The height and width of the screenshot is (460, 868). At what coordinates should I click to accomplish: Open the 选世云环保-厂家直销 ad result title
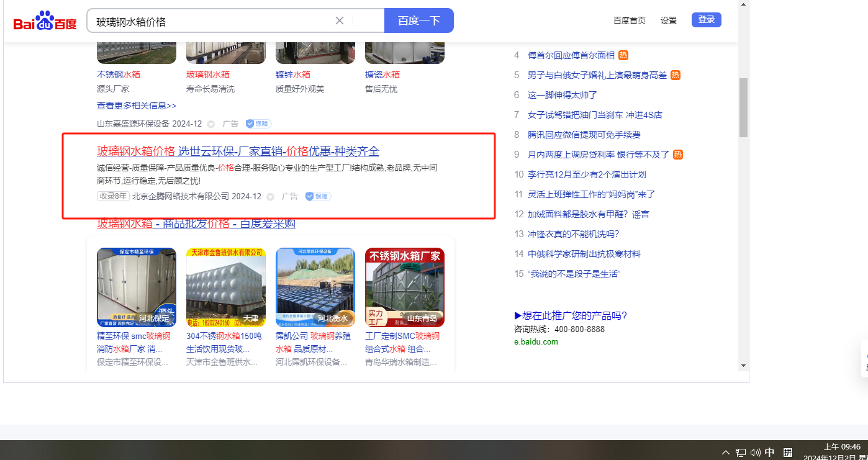tap(238, 151)
